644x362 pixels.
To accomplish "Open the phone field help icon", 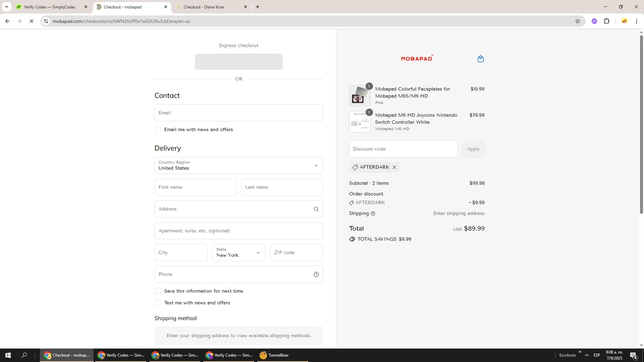I will 316,275.
